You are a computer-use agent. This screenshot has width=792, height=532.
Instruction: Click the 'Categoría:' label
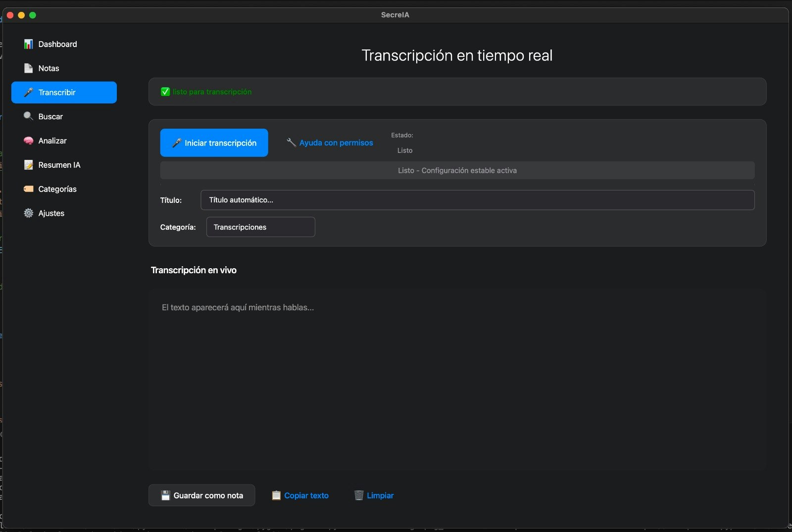tap(178, 227)
